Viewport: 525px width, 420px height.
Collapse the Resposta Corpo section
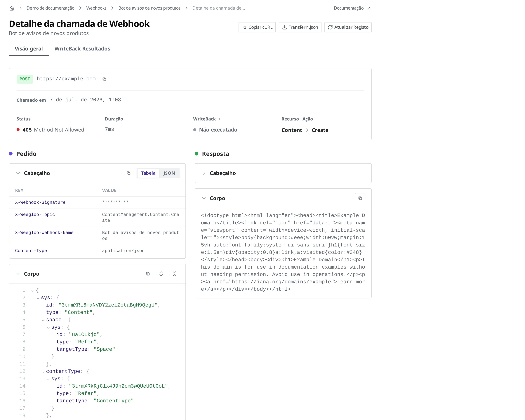coord(204,198)
